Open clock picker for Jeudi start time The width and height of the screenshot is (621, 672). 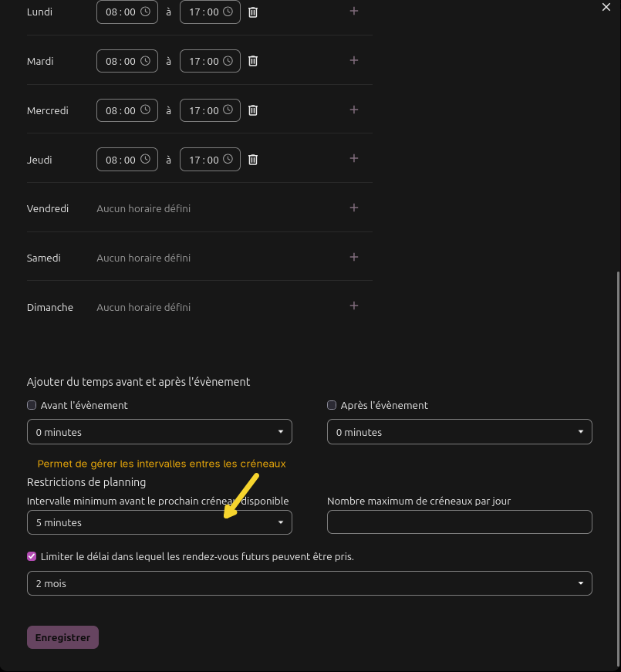click(x=145, y=159)
